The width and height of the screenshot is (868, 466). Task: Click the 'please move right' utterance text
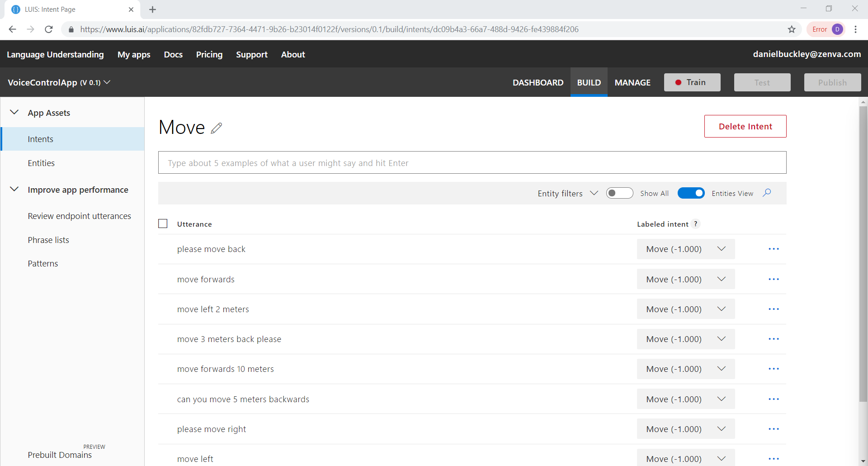212,429
